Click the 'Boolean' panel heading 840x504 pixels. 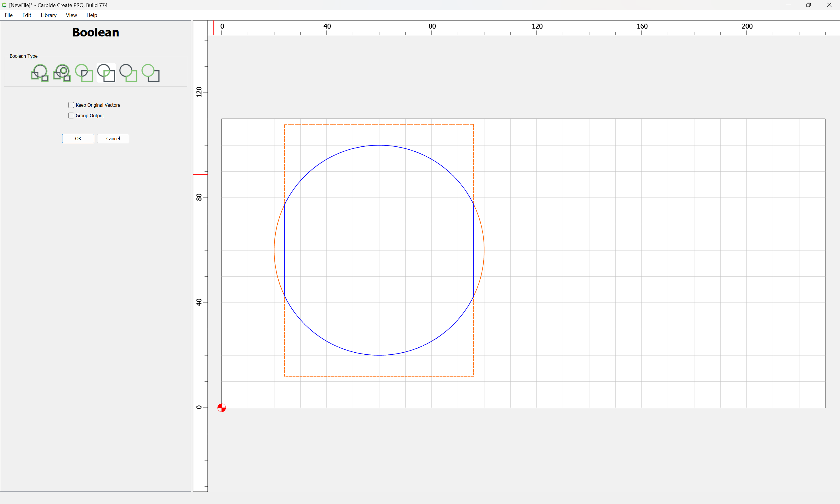(x=95, y=32)
